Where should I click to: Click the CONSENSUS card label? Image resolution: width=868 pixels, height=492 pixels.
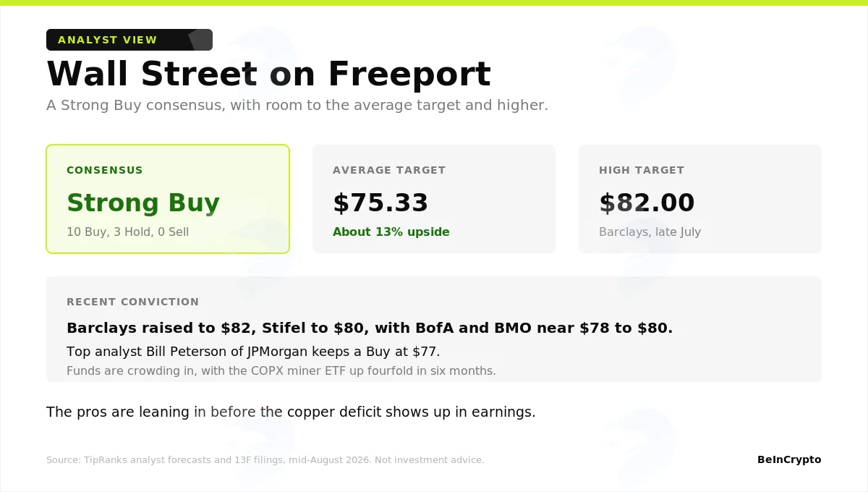pyautogui.click(x=105, y=170)
